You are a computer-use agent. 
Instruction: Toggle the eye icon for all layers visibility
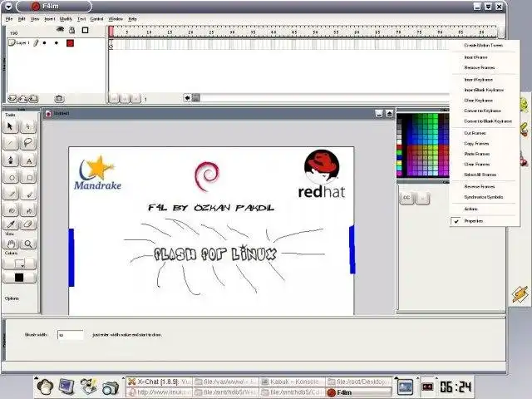tap(60, 30)
